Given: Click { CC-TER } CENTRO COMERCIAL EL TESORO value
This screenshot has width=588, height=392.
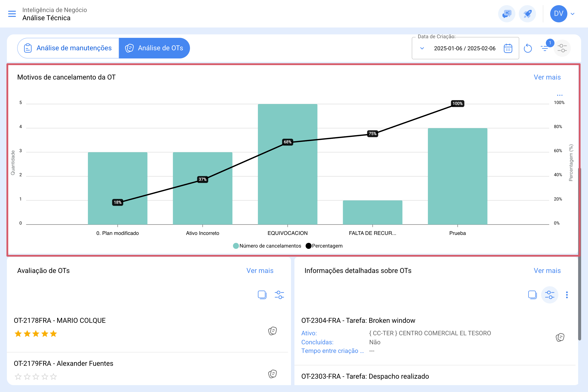Looking at the screenshot, I should pos(430,333).
